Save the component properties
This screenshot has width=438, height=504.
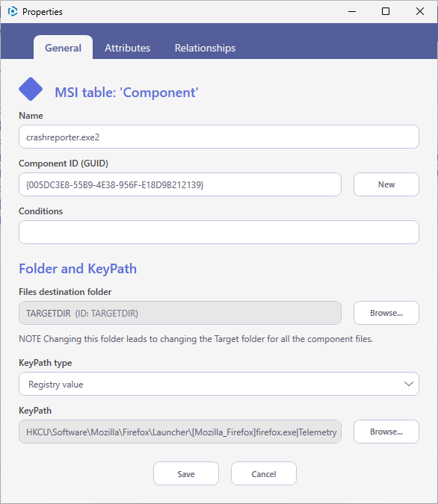pos(186,473)
